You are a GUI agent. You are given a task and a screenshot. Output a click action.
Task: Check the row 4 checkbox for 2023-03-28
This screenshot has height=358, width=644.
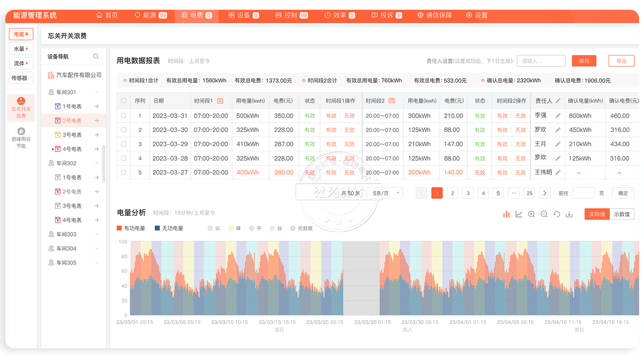click(123, 158)
